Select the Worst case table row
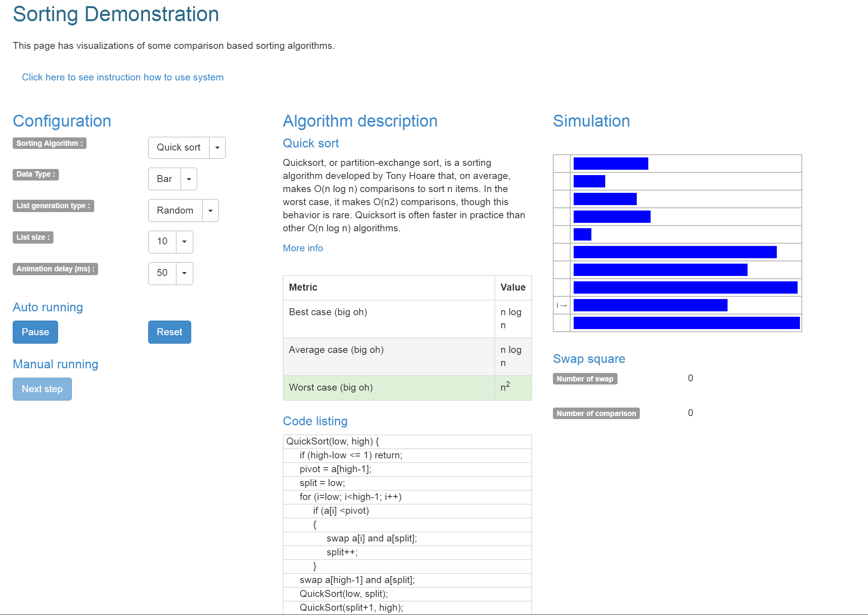Viewport: 868px width, 615px height. (407, 388)
